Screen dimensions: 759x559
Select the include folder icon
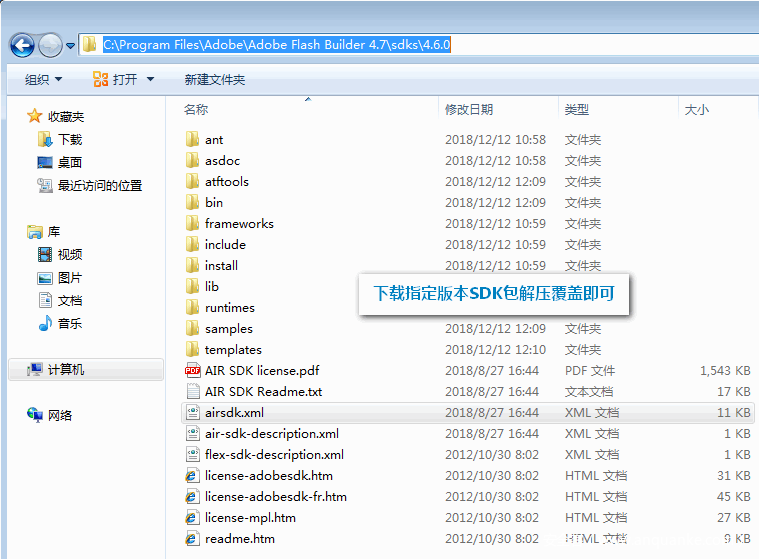pyautogui.click(x=192, y=244)
